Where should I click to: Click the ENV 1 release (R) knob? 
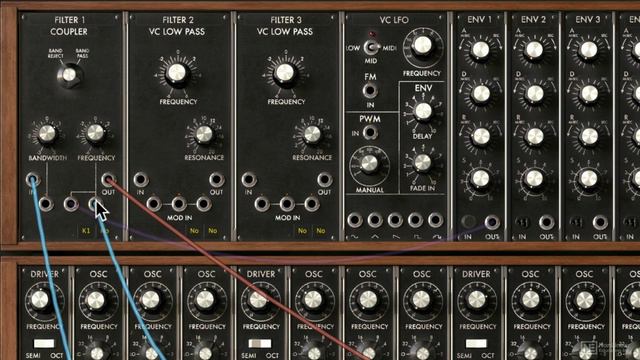[481, 136]
